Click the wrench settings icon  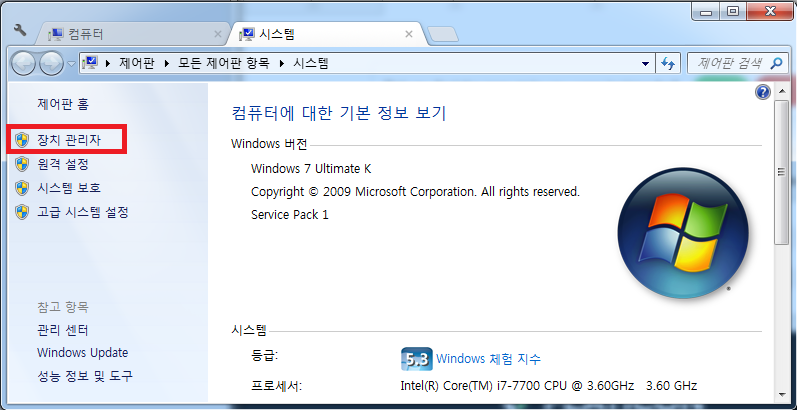(x=19, y=32)
